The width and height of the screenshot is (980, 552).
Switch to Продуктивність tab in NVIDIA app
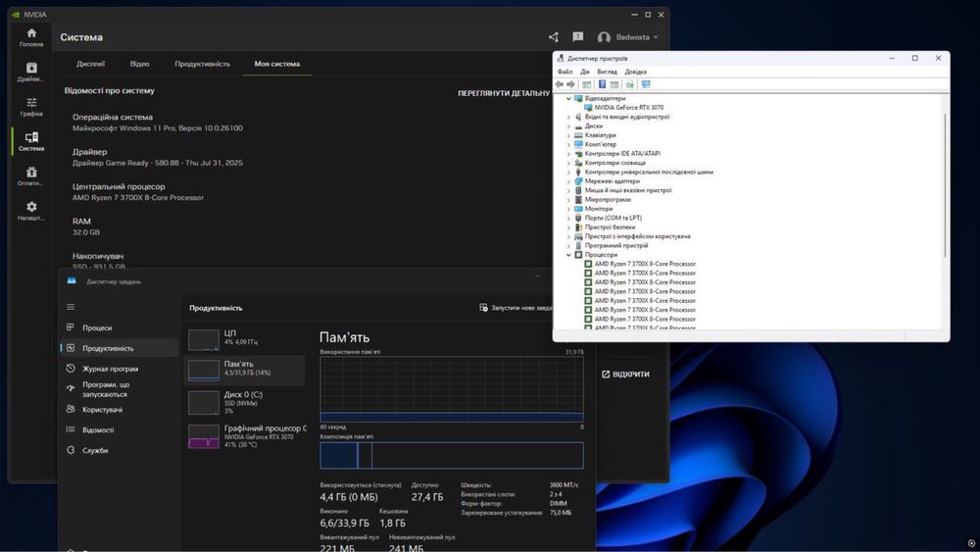[203, 64]
